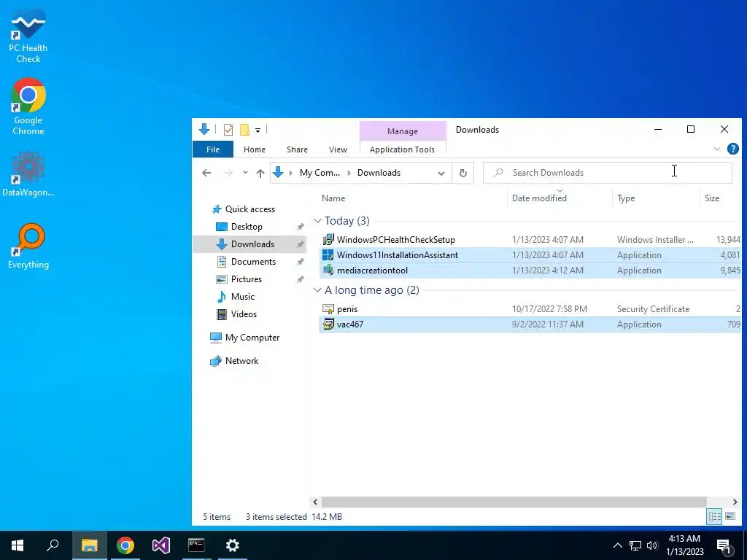747x560 pixels.
Task: Switch to Large icons view layout
Action: tap(729, 516)
